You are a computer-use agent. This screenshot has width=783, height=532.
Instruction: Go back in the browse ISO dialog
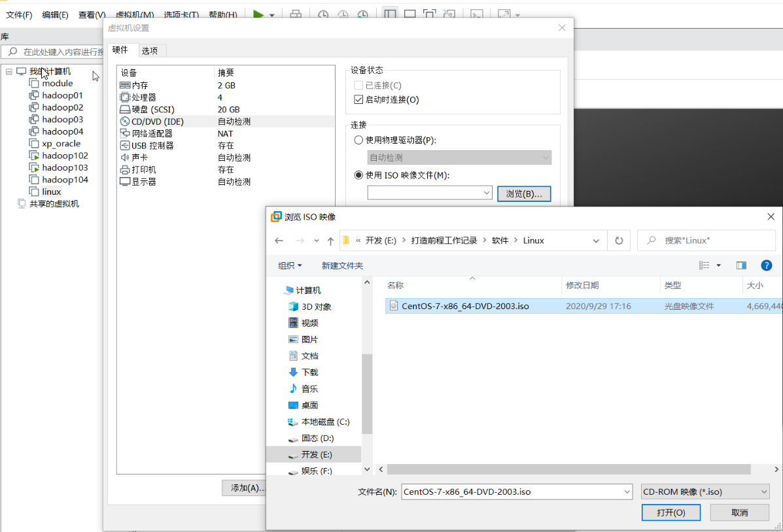279,241
